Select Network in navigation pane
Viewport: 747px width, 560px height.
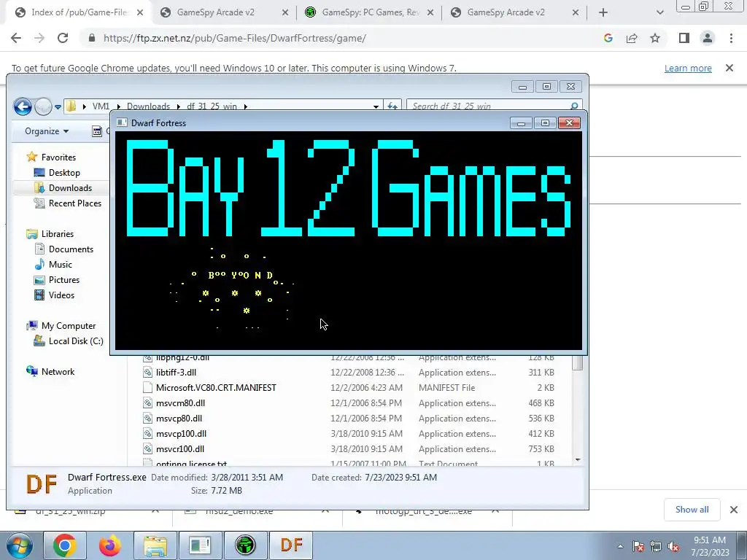(58, 371)
